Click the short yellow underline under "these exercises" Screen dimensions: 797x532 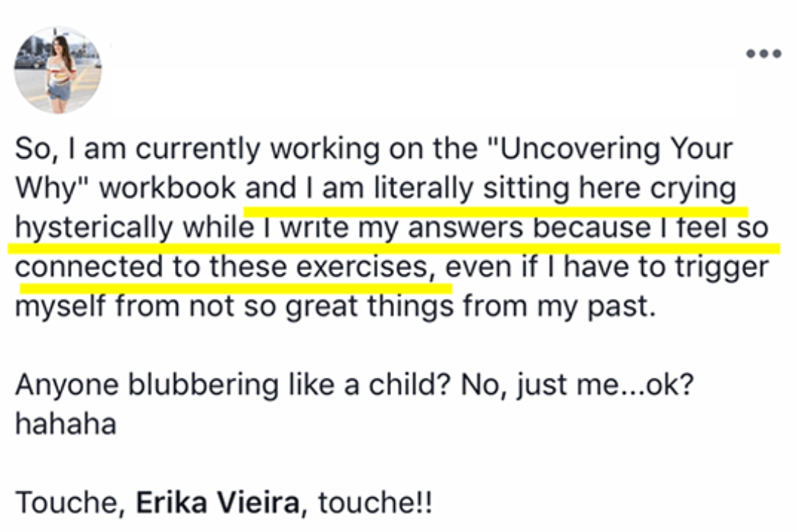[236, 289]
